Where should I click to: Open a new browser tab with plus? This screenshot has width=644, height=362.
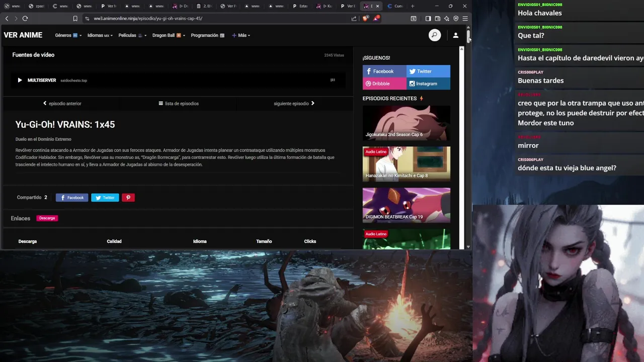(x=413, y=6)
